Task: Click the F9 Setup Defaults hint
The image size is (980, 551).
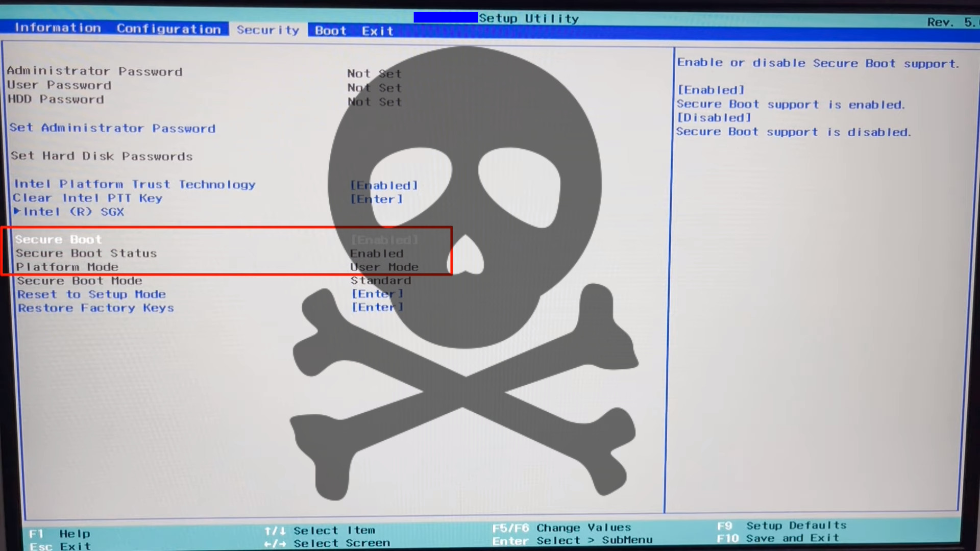Action: tap(781, 525)
